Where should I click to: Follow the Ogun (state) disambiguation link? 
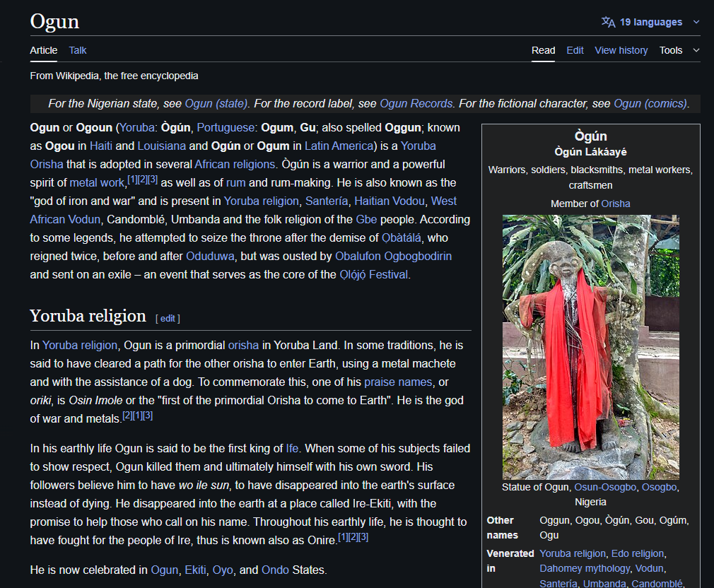coord(216,103)
